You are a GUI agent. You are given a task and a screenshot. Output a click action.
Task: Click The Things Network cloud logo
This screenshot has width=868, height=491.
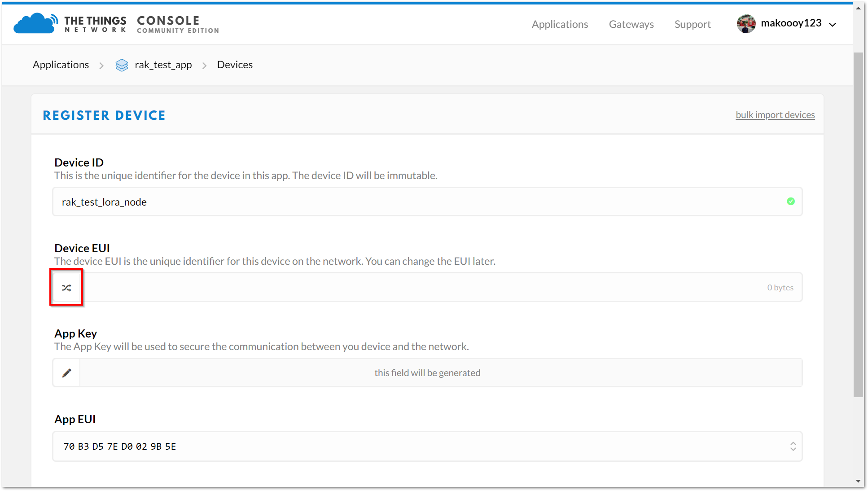click(35, 23)
